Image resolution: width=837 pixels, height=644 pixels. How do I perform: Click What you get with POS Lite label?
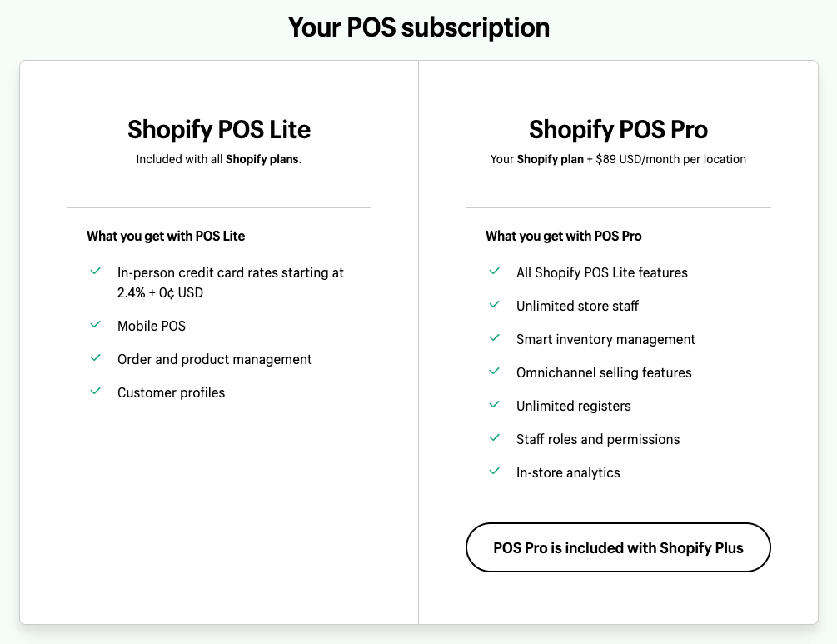(x=166, y=236)
